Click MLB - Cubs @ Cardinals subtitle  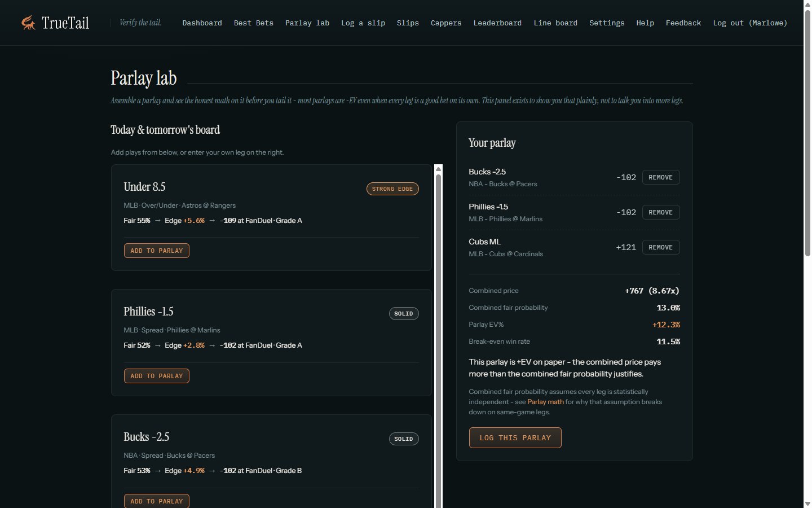coord(506,254)
